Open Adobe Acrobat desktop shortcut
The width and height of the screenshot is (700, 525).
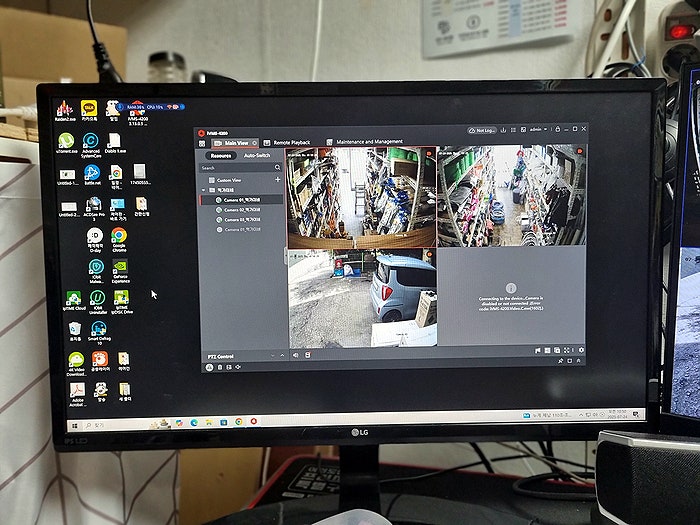click(77, 395)
